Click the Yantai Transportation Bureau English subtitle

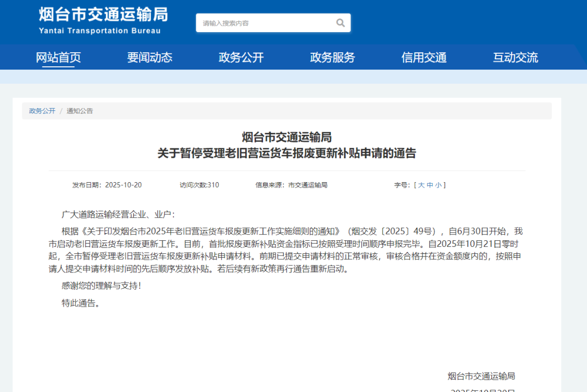tap(99, 31)
